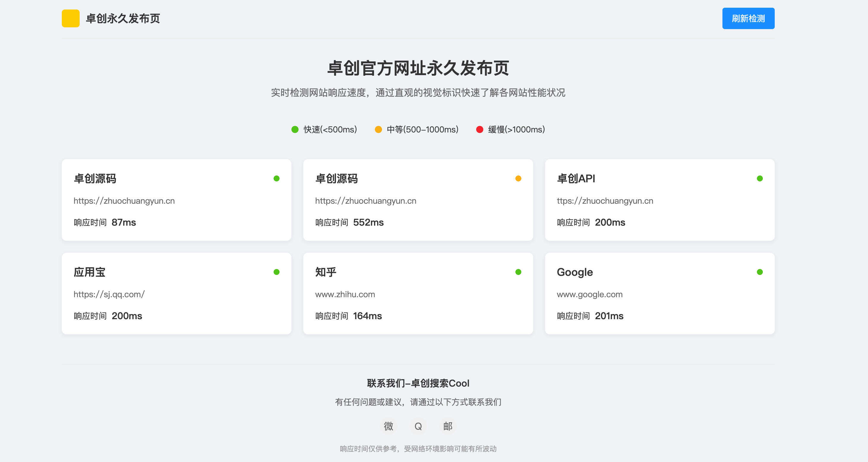Click the green dot on 应用宝 card

point(276,271)
